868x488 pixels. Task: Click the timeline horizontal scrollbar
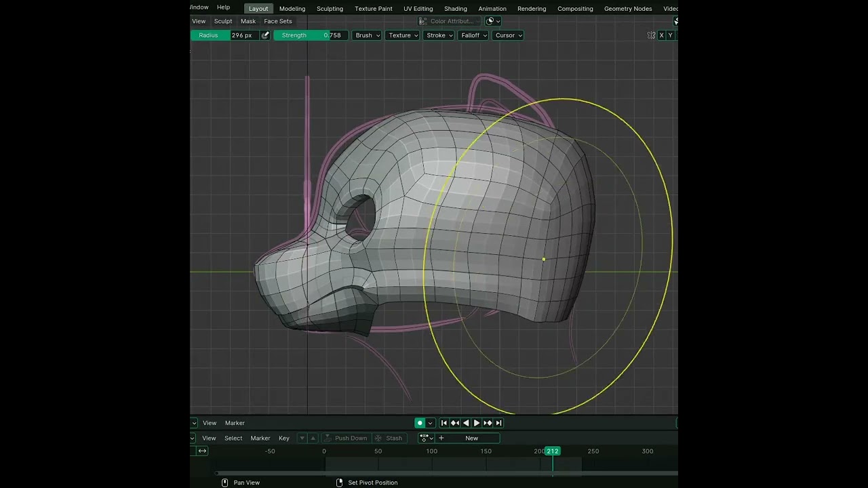pos(448,473)
